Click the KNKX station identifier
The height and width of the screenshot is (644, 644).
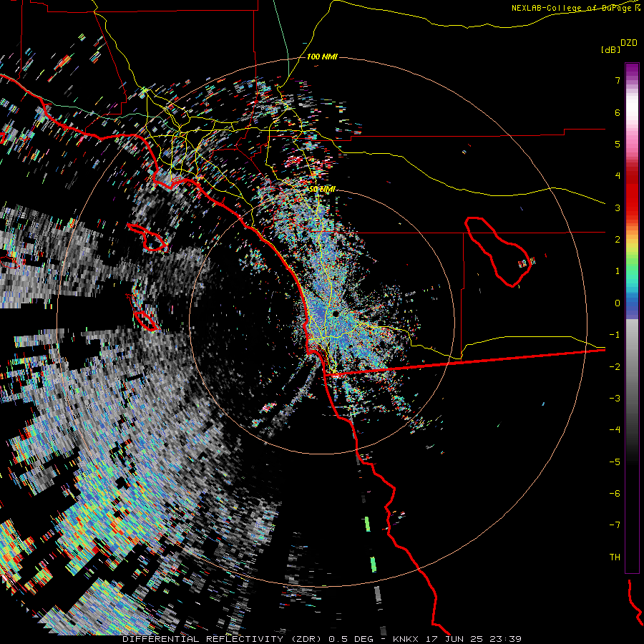tap(406, 639)
